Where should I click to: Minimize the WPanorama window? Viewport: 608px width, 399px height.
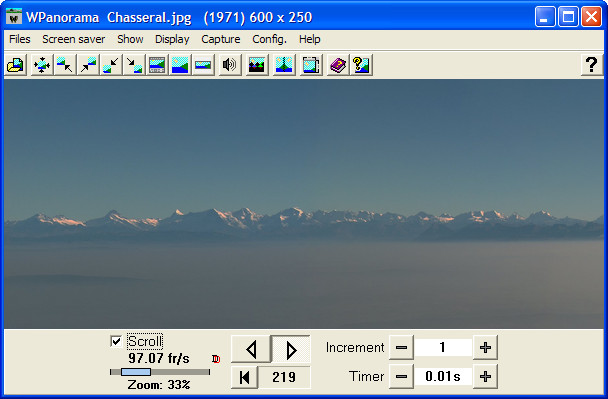point(545,17)
